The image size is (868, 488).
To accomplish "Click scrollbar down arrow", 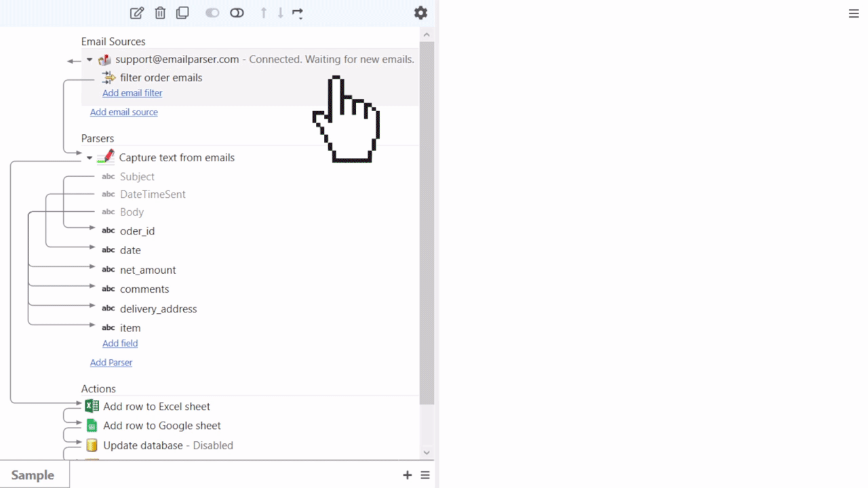I will click(x=427, y=453).
